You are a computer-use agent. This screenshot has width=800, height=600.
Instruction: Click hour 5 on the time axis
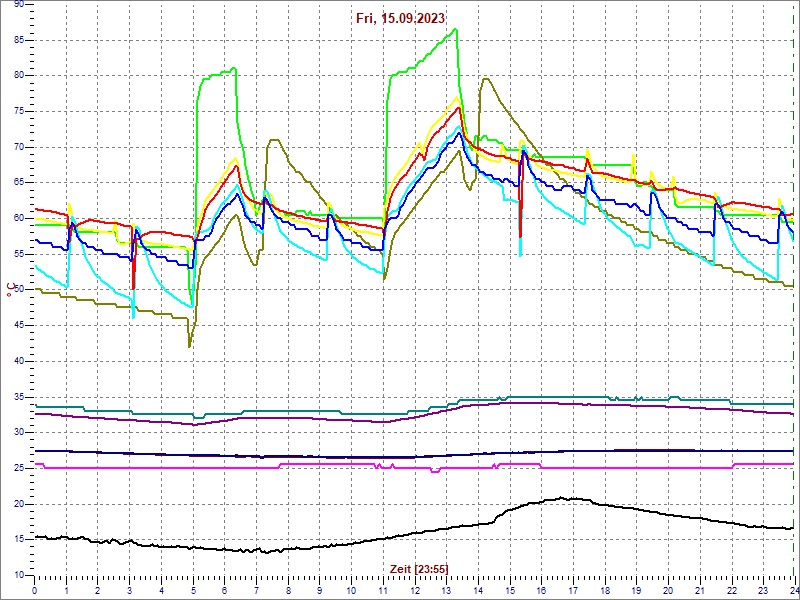coord(193,589)
